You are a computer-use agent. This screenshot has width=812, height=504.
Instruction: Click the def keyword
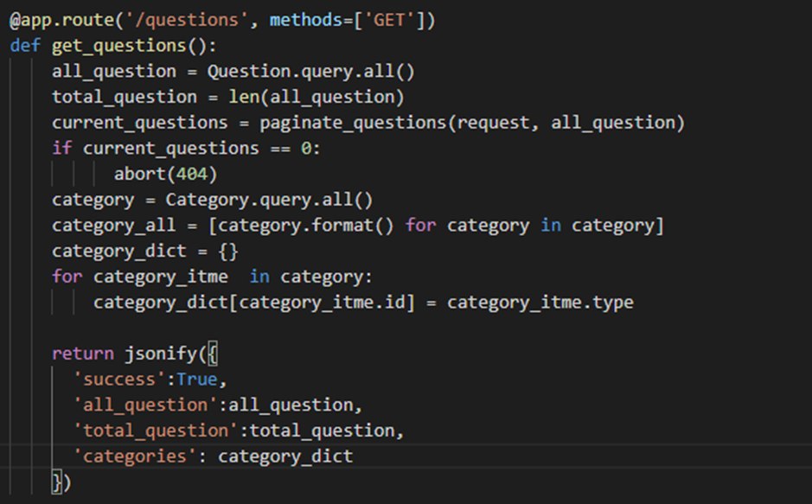(25, 46)
